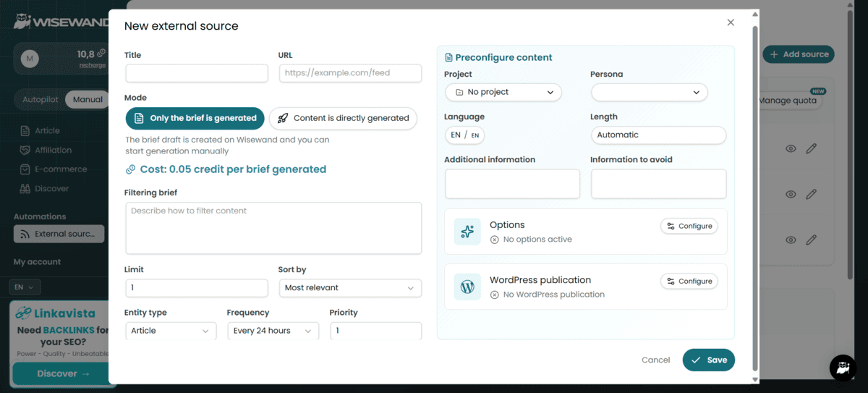Viewport: 868px width, 393px height.
Task: Click the Priority number field
Action: (375, 331)
